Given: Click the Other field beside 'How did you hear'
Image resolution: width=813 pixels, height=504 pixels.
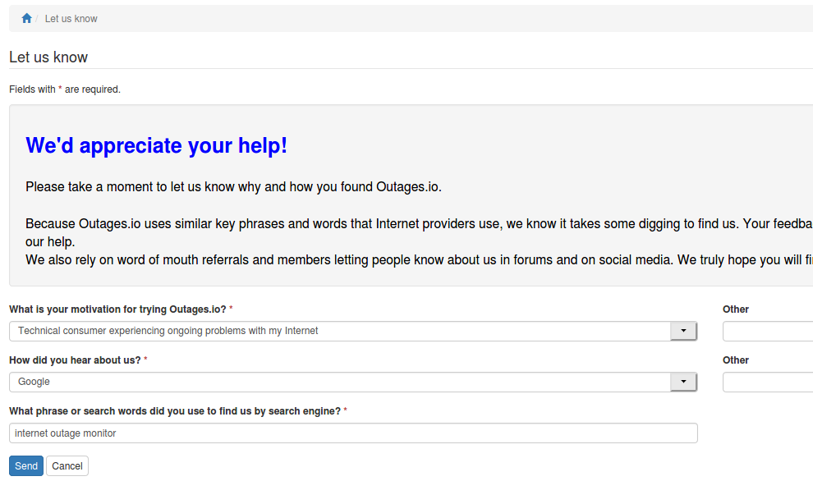Looking at the screenshot, I should point(768,382).
